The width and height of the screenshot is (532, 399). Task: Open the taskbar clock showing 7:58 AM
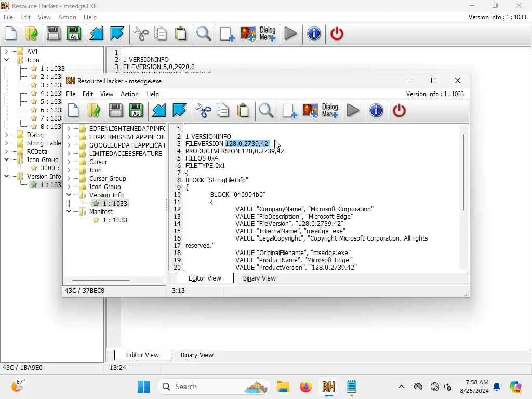(x=474, y=387)
